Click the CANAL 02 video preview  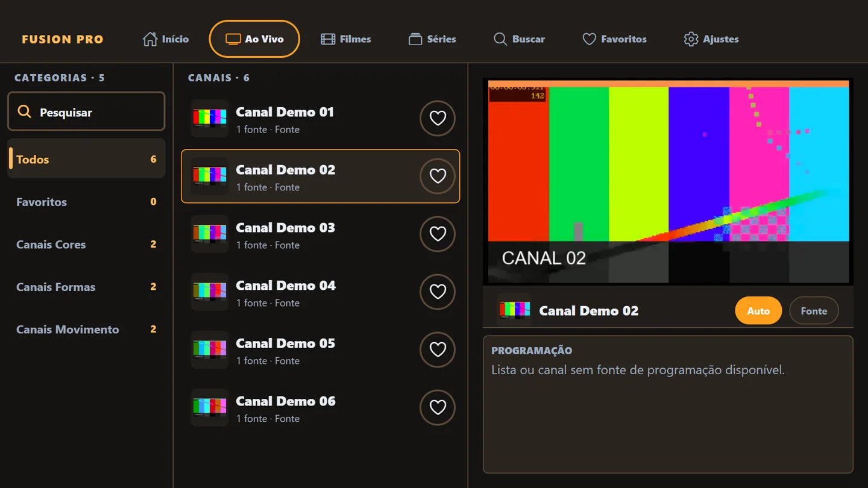[x=668, y=181]
